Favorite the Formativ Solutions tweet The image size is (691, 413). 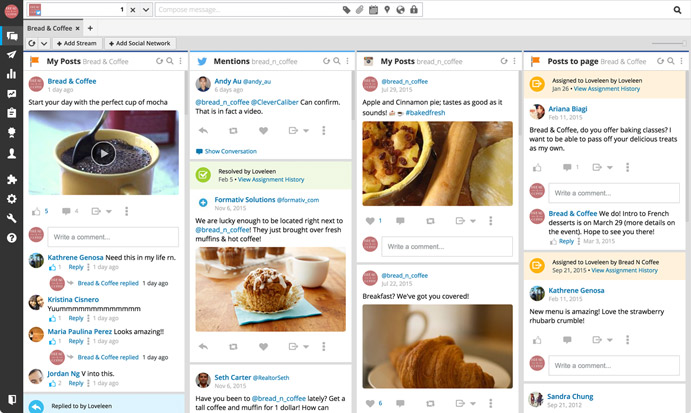(x=263, y=347)
